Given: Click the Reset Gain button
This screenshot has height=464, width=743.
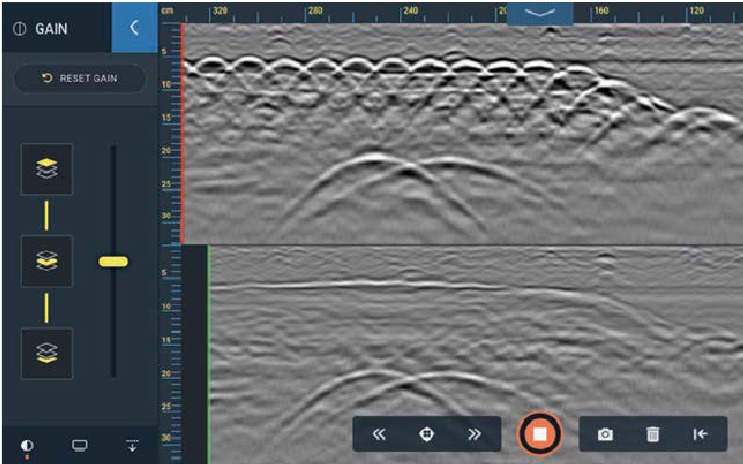Looking at the screenshot, I should point(80,78).
